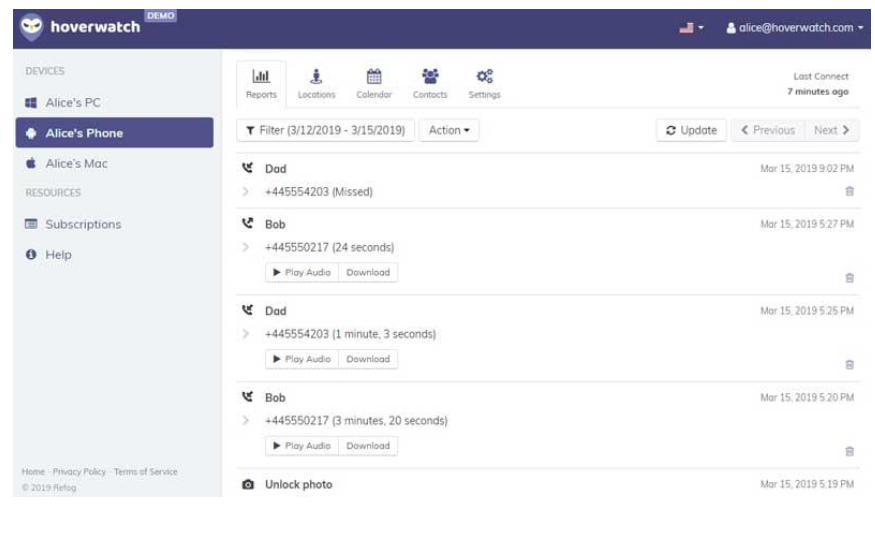
Task: Open the Settings tab
Action: coord(484,84)
